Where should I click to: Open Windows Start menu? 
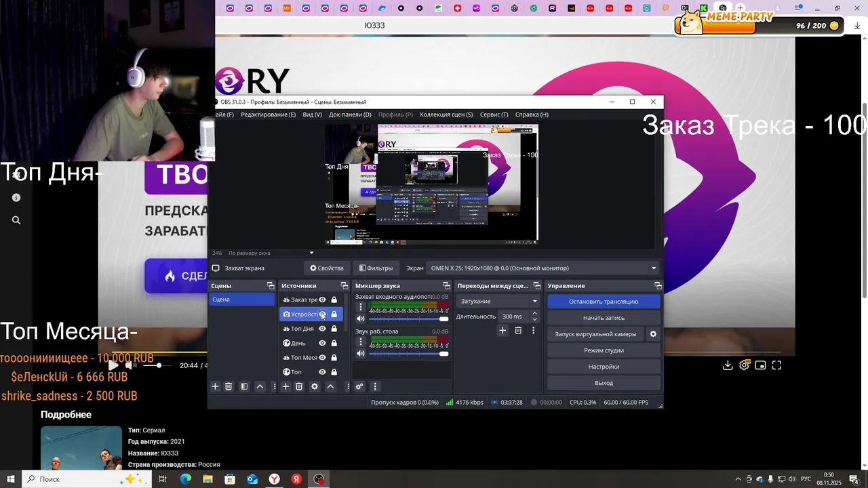pos(11,479)
